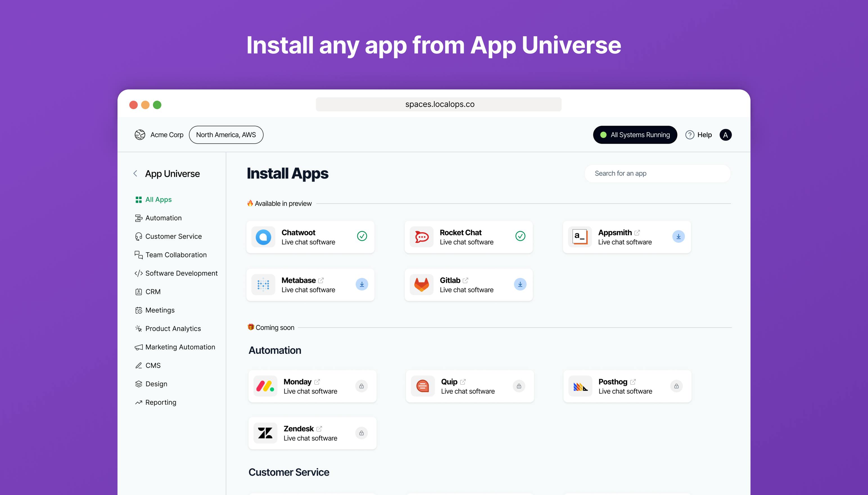
Task: Go back using App Universe chevron
Action: click(135, 174)
